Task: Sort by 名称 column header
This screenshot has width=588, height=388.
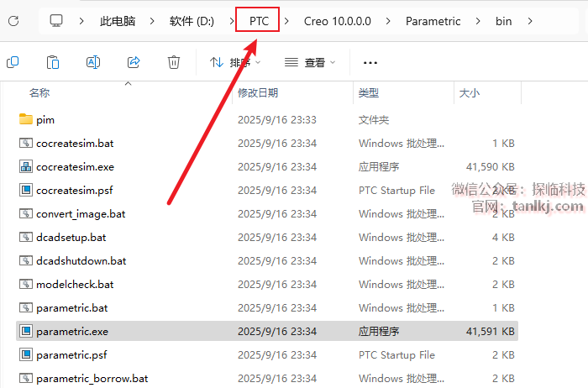Action: (39, 92)
